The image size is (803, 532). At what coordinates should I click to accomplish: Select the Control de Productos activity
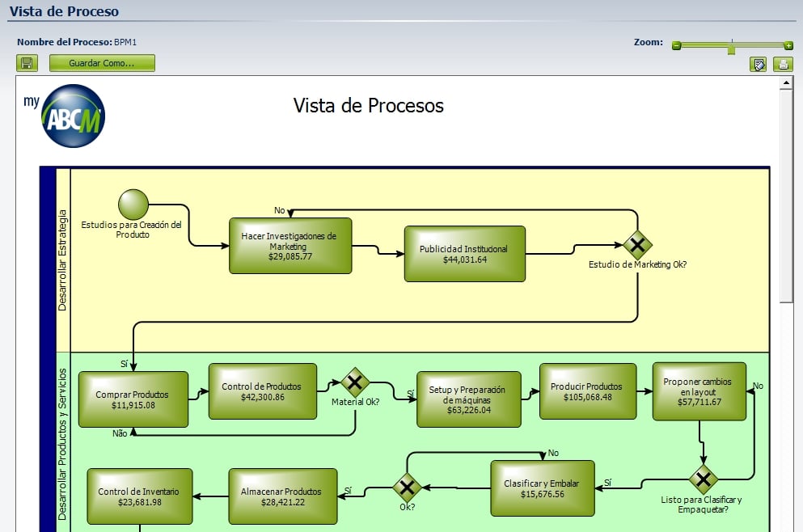(x=263, y=391)
